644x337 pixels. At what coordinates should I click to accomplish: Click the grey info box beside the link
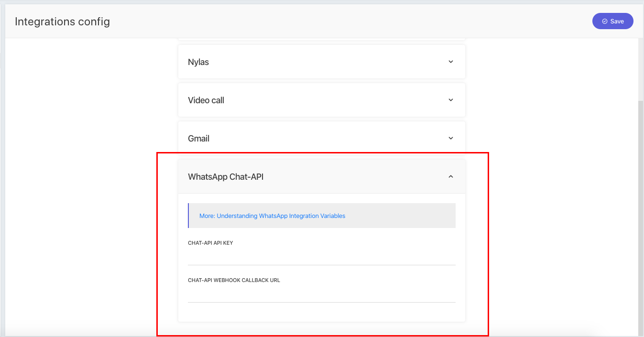(402, 216)
